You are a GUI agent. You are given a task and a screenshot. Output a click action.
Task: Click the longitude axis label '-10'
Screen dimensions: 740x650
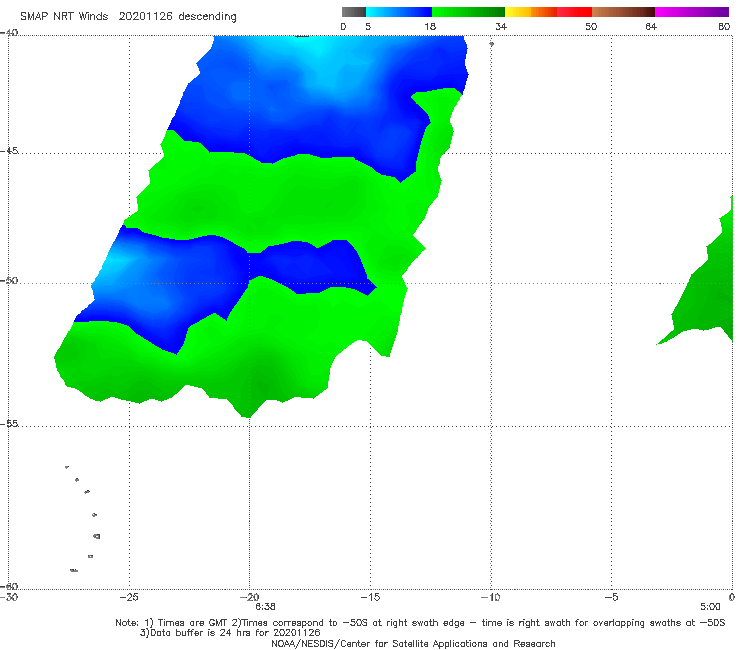[x=490, y=597]
